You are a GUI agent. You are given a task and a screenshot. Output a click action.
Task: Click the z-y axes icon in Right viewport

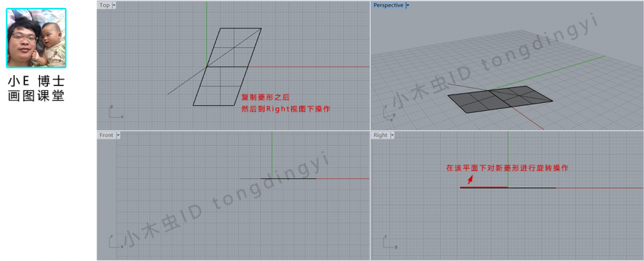(390, 242)
